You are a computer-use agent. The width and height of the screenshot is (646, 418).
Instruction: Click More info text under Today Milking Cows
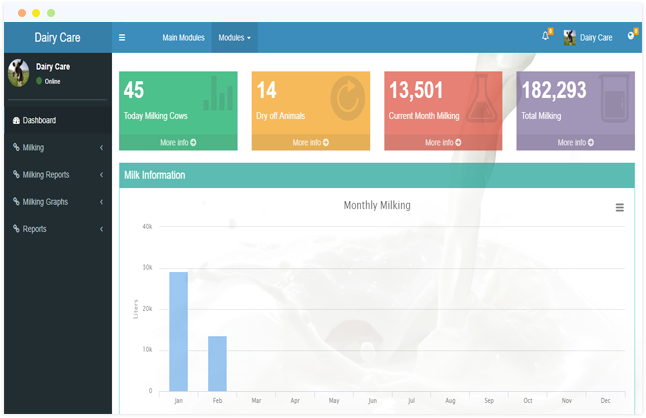point(174,142)
